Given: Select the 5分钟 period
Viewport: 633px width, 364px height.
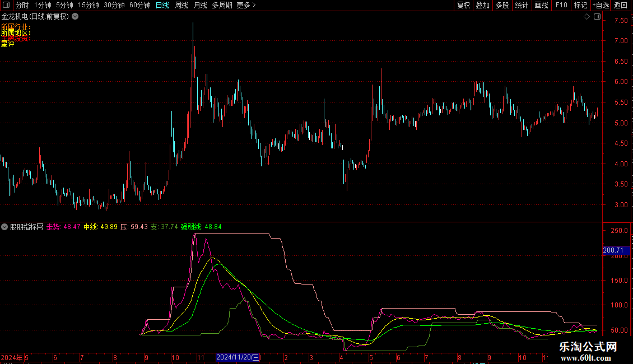Looking at the screenshot, I should pyautogui.click(x=64, y=5).
